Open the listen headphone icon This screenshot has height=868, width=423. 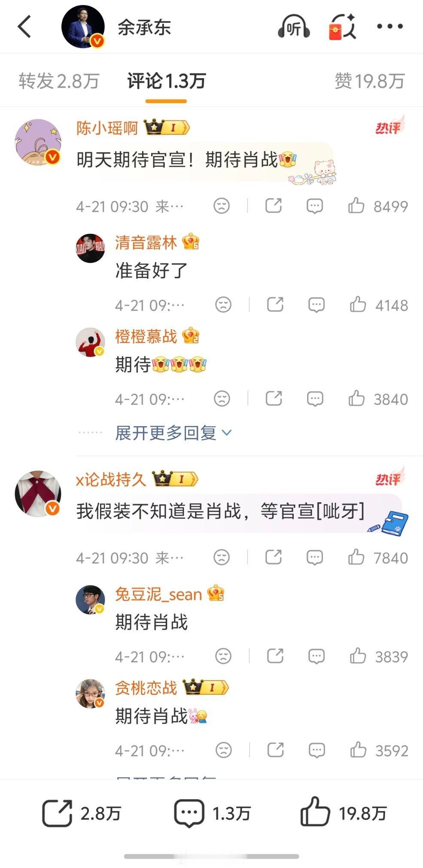point(294,27)
